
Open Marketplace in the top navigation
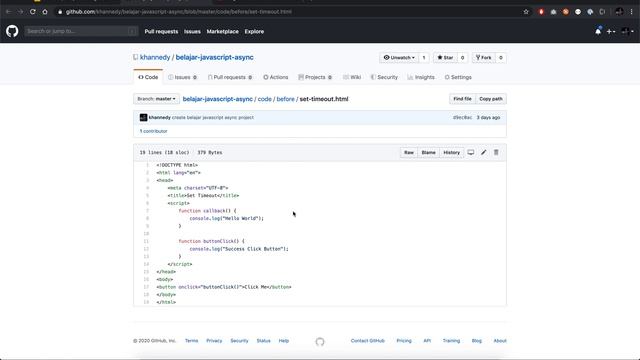[222, 31]
